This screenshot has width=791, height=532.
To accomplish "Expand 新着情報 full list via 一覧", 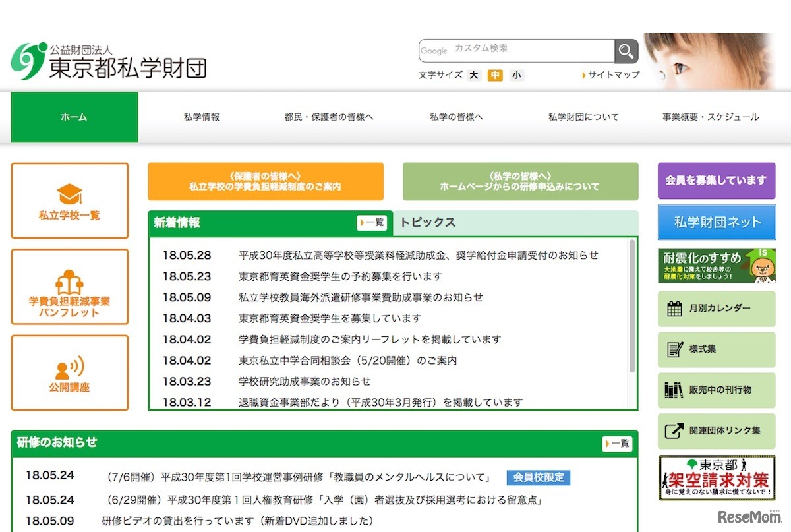I will pyautogui.click(x=372, y=223).
